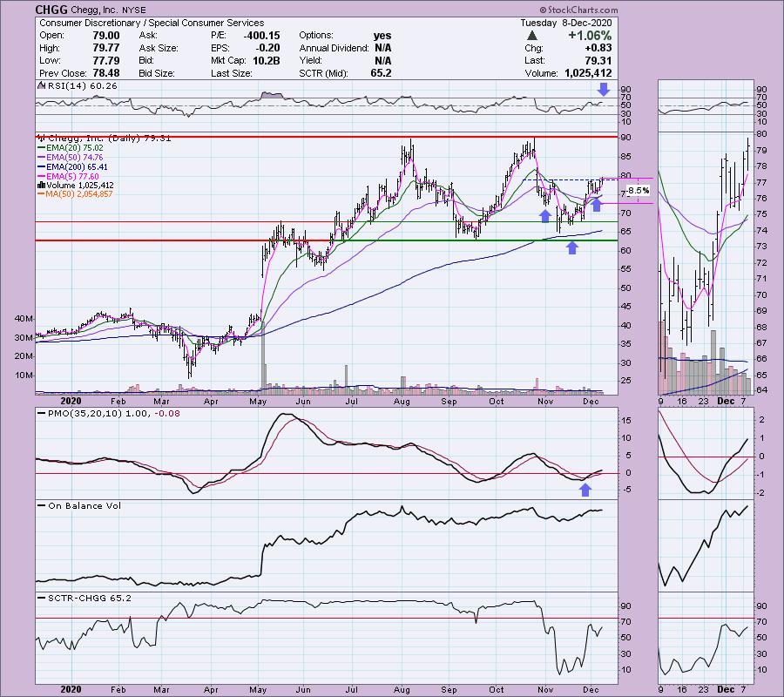784x697 pixels.
Task: Click the Yield N/A value
Action: 383,60
